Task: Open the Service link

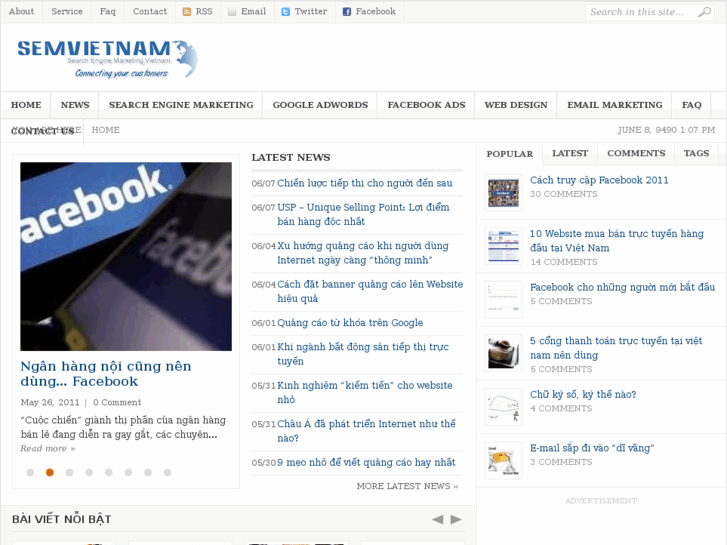Action: pos(67,12)
